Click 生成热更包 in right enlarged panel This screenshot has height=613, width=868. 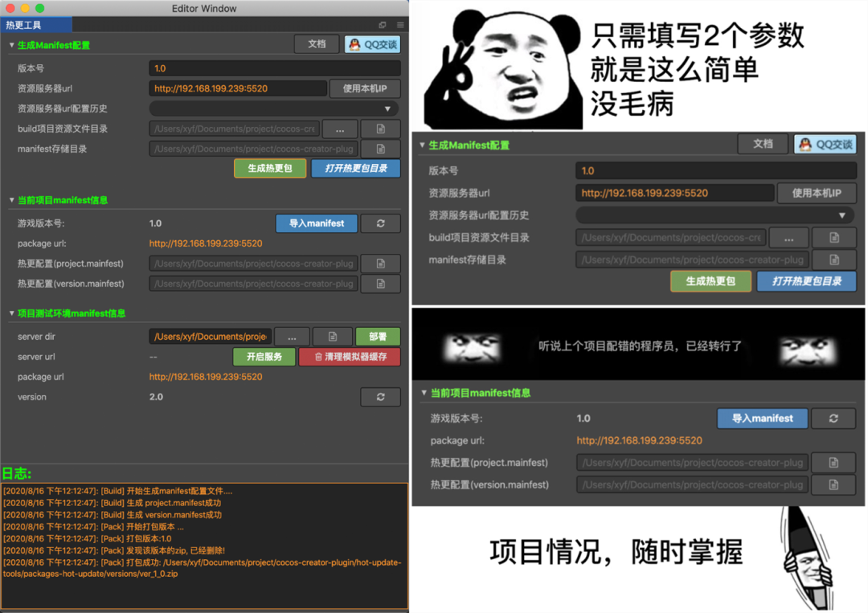point(710,281)
